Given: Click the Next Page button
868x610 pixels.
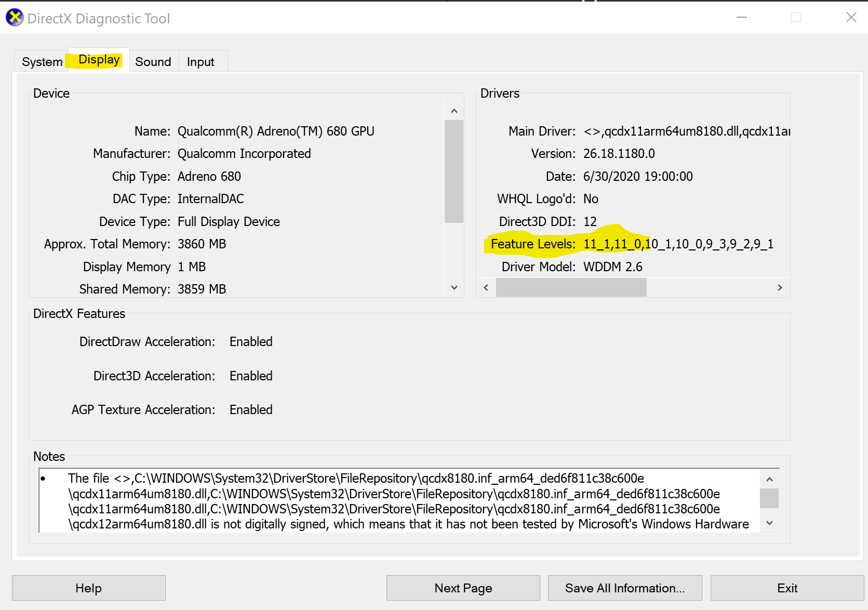Looking at the screenshot, I should tap(463, 588).
